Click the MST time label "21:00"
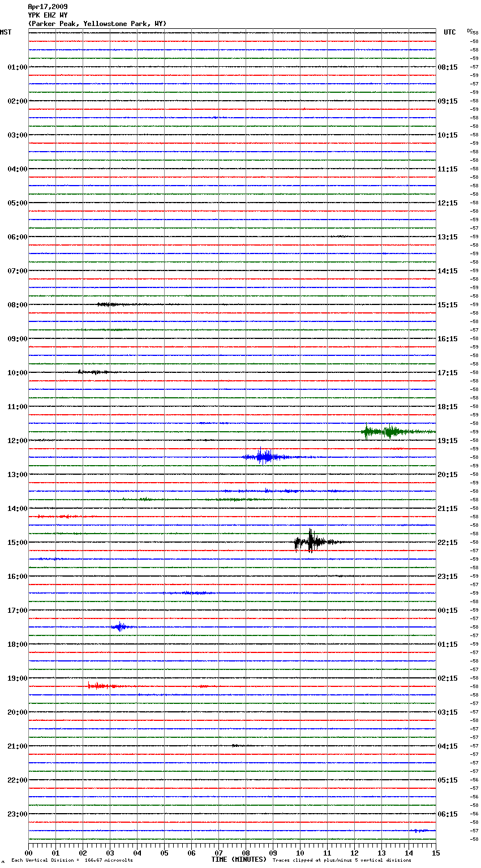This screenshot has height=868, width=481. [18, 746]
